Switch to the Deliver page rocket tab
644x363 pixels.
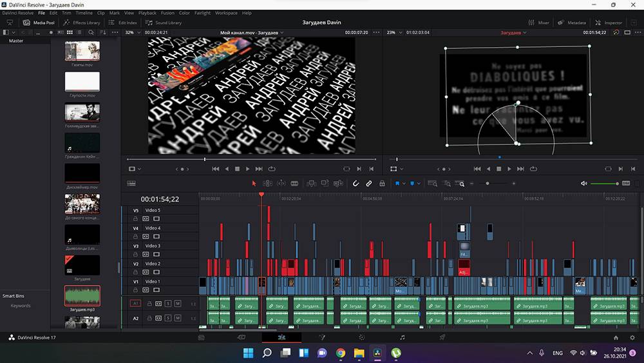[x=442, y=337]
